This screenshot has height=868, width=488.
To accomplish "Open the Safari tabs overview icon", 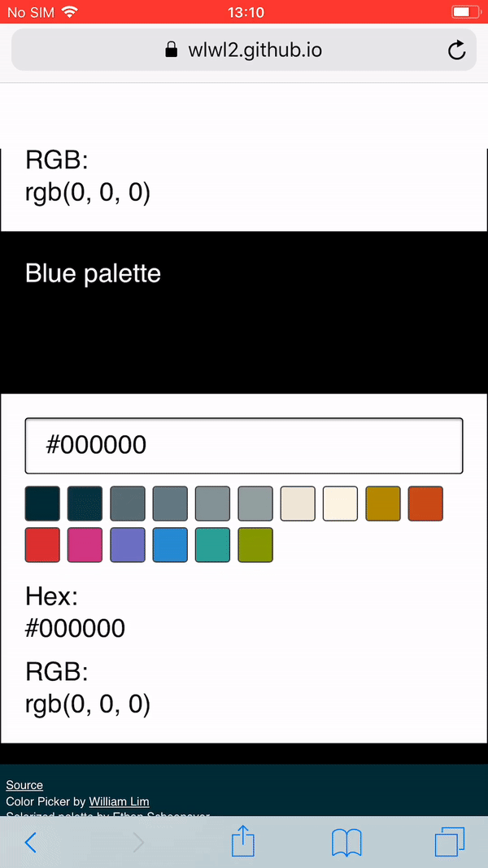I will [x=450, y=843].
